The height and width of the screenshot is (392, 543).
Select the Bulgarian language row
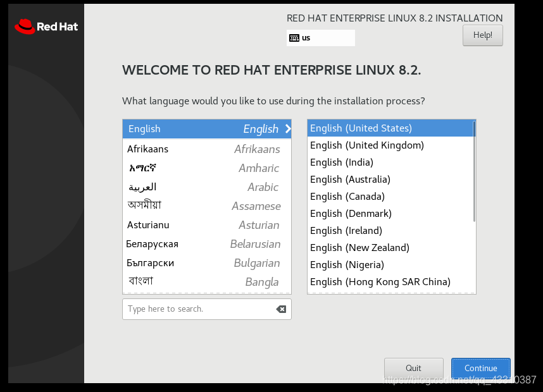tap(207, 263)
